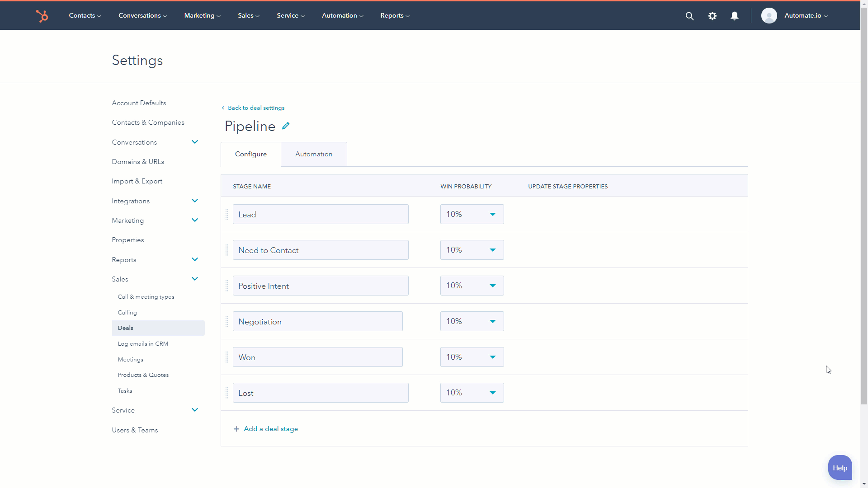Click the pencil edit icon next to Pipeline

tap(285, 126)
